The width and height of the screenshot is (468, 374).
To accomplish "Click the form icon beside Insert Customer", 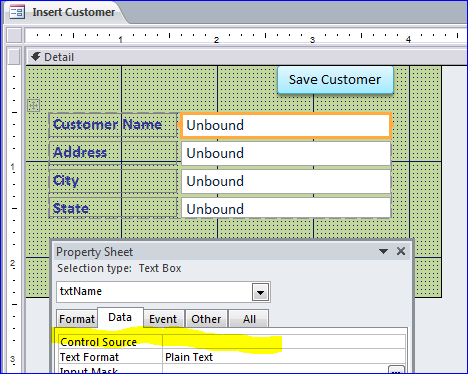I will coord(17,12).
